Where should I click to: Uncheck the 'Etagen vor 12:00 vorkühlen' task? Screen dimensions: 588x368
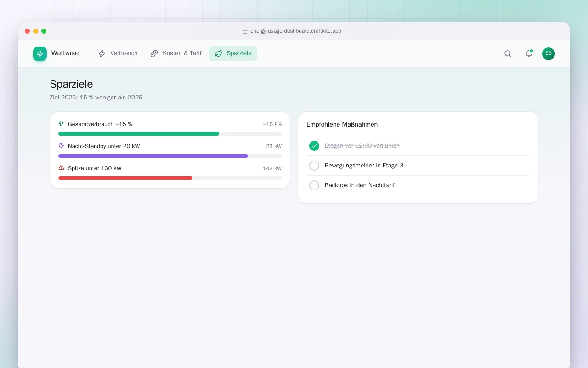[314, 146]
